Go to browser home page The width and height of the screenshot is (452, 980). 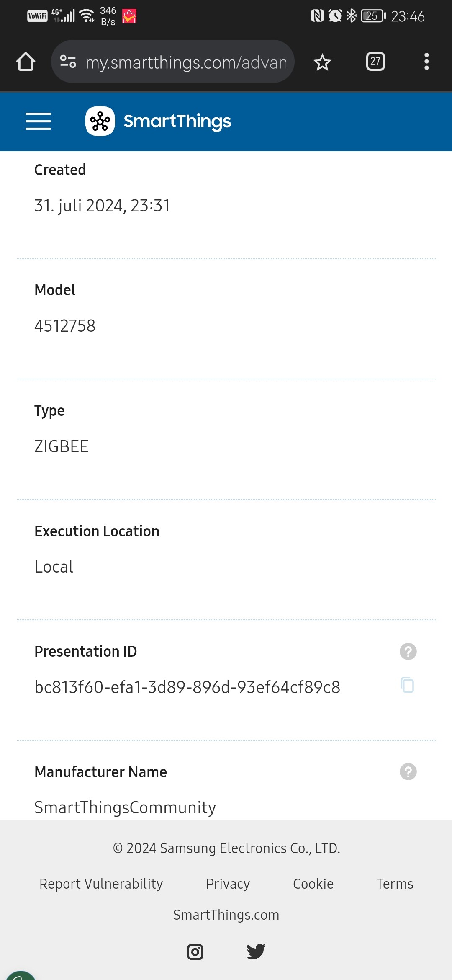pos(26,62)
